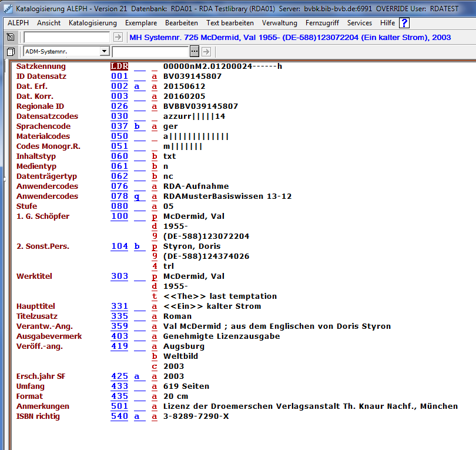This screenshot has height=450, width=476.
Task: Click the blue question mark help icon
Action: (x=404, y=23)
